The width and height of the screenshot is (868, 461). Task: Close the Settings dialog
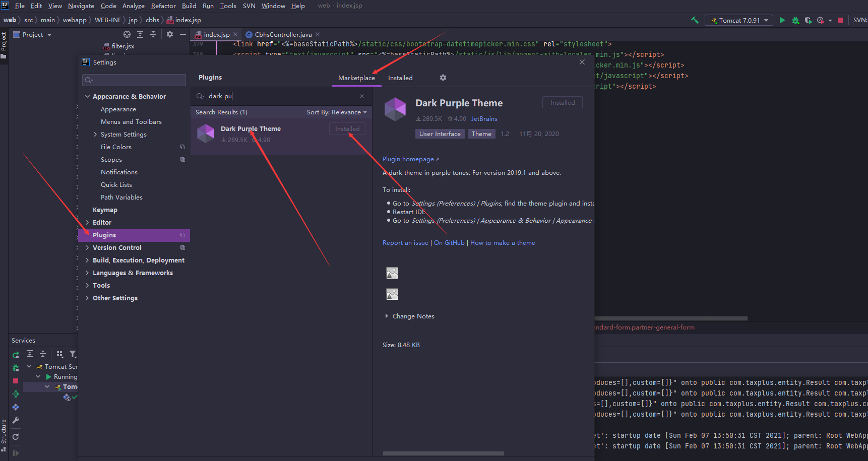coord(582,62)
